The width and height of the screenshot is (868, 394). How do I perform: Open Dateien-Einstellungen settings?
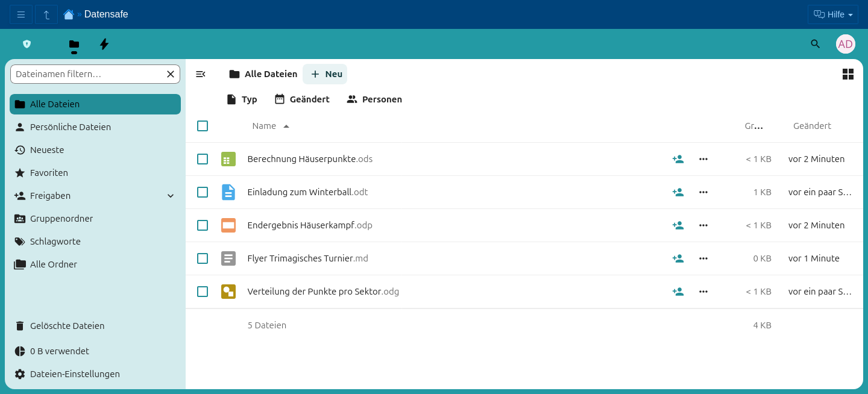pos(74,374)
